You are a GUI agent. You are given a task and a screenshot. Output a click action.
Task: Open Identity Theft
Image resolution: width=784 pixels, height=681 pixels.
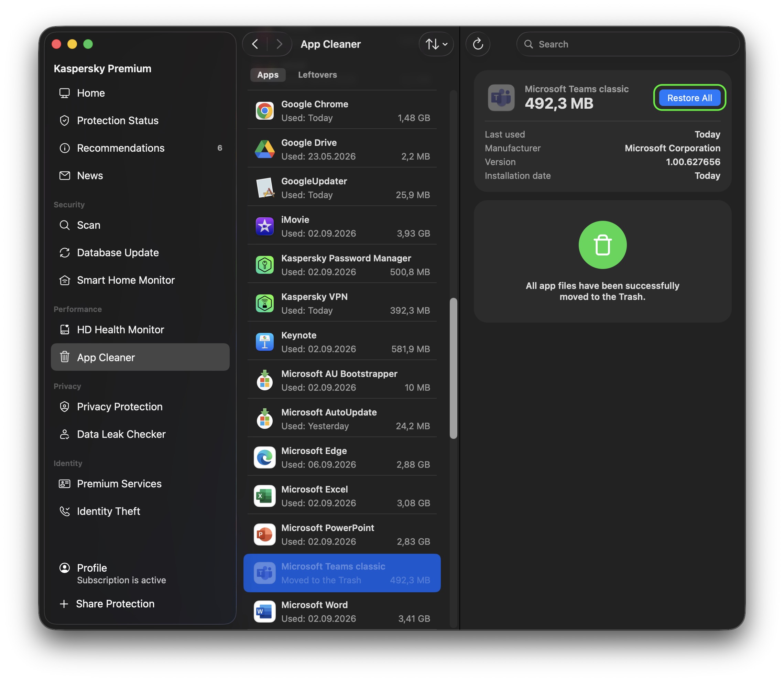tap(140, 511)
